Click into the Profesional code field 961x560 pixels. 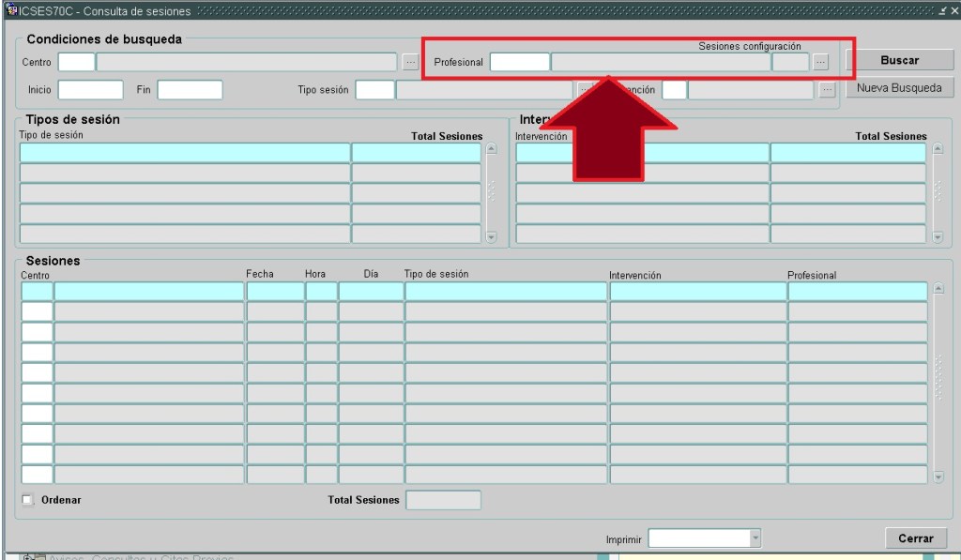[x=519, y=62]
